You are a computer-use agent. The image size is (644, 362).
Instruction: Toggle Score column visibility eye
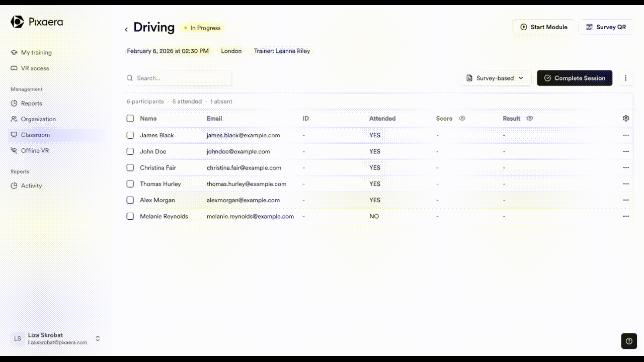(462, 119)
